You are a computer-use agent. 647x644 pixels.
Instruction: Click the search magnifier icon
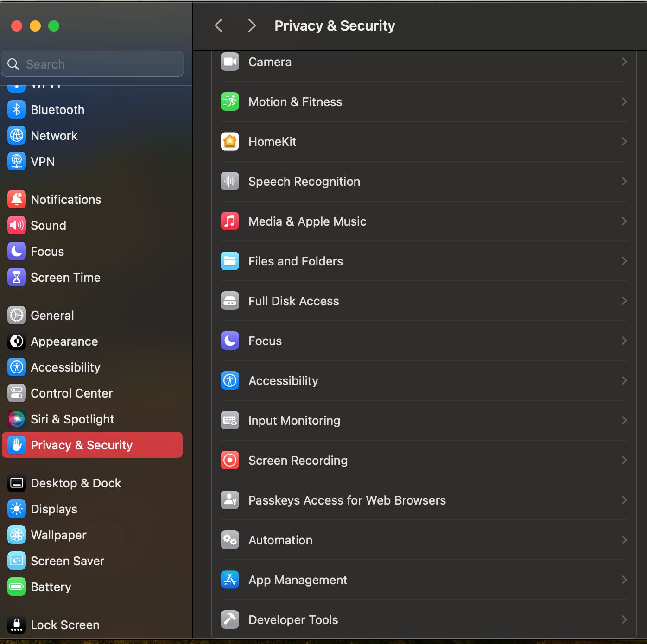point(13,64)
